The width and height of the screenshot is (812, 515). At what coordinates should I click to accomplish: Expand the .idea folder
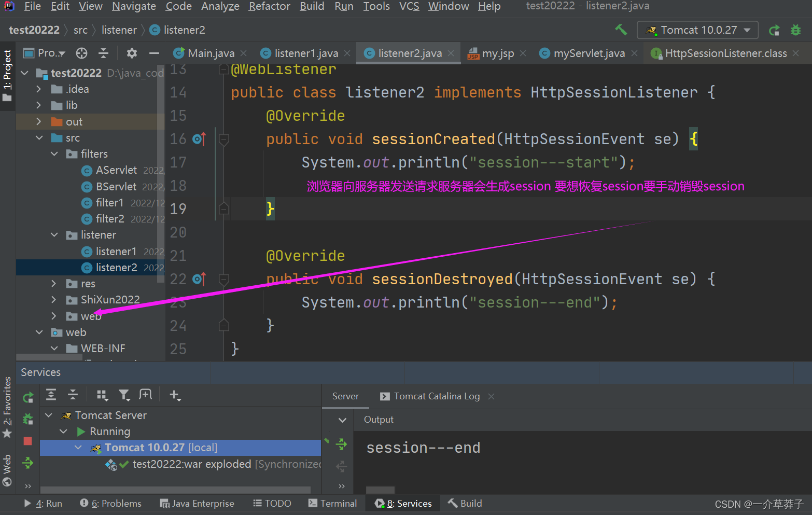coord(39,89)
